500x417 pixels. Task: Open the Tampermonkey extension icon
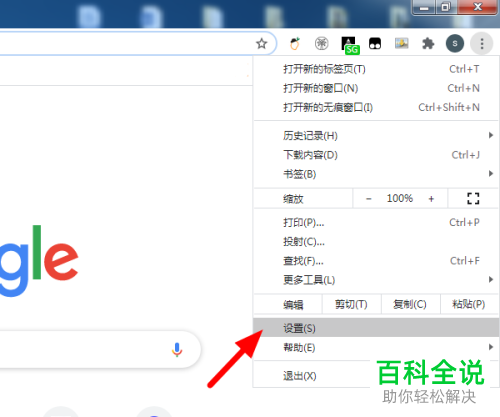(x=375, y=44)
